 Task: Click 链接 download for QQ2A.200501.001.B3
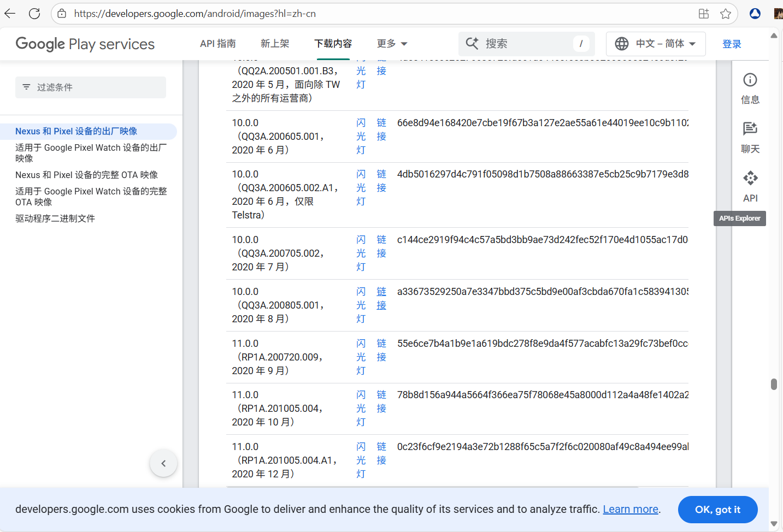(381, 69)
